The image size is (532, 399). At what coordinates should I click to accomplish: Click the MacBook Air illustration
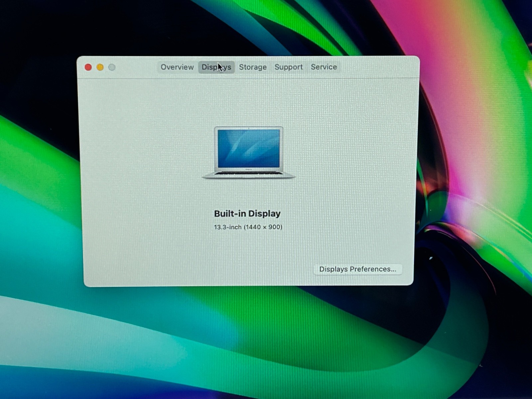click(x=248, y=152)
